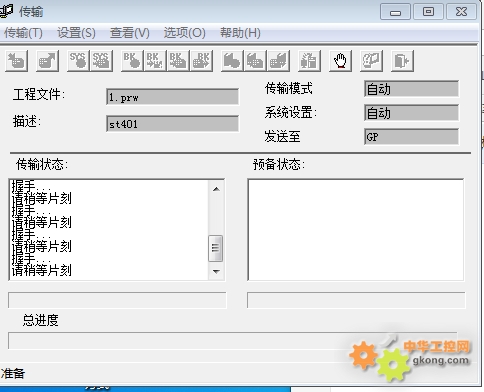Click the icon immediately right of the last BK icon
This screenshot has width=484, height=392.
tap(232, 61)
